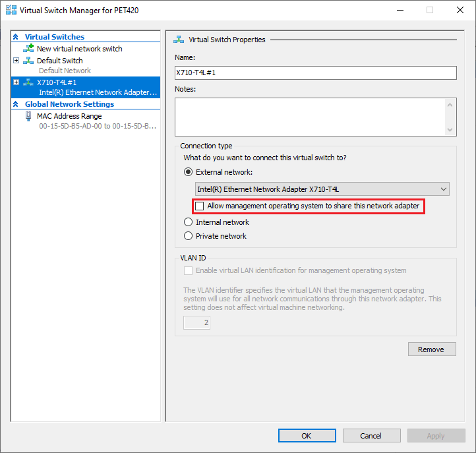Click the disabled Enable virtual LAN identification checkbox
The image size is (476, 453).
188,270
